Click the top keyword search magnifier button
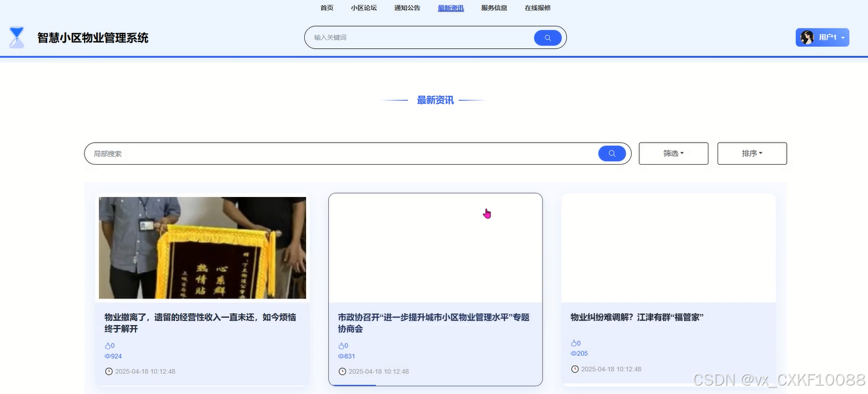868x394 pixels. pyautogui.click(x=548, y=37)
